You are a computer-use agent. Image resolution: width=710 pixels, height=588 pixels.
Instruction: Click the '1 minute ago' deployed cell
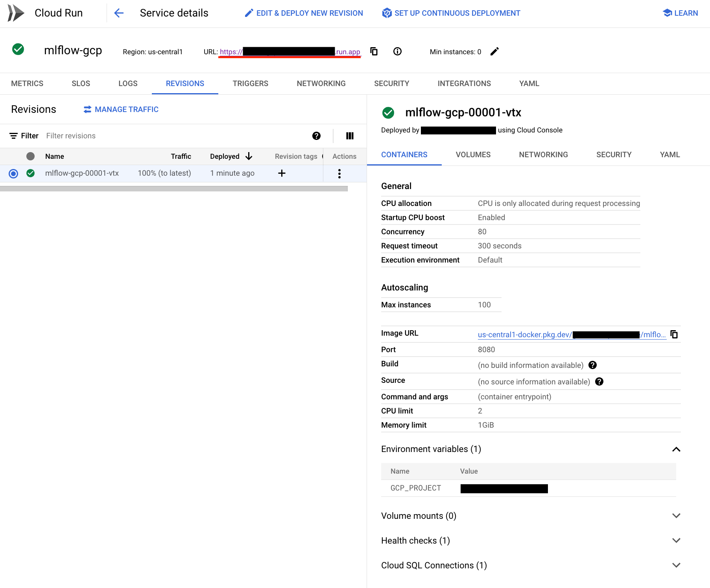click(232, 173)
